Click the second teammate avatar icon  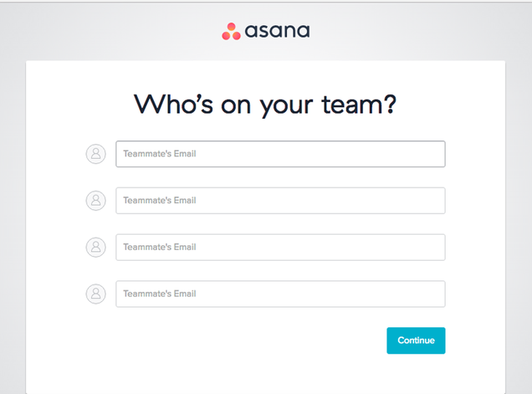[96, 201]
